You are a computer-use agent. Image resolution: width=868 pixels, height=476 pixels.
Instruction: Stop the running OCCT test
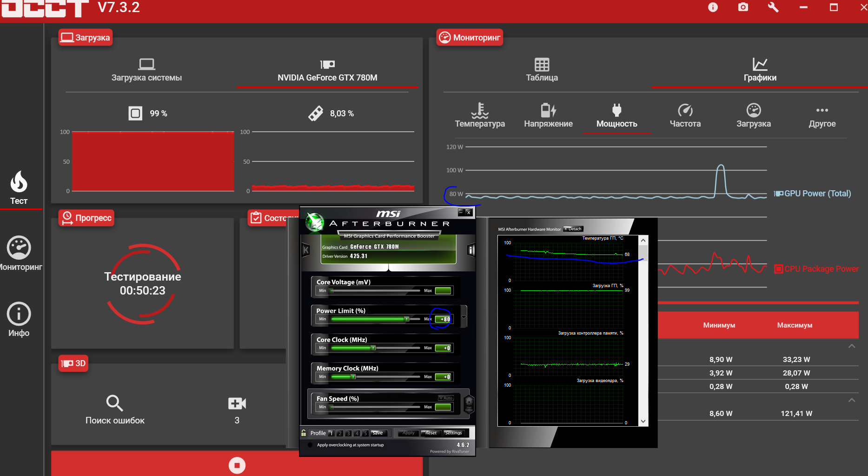click(x=237, y=465)
